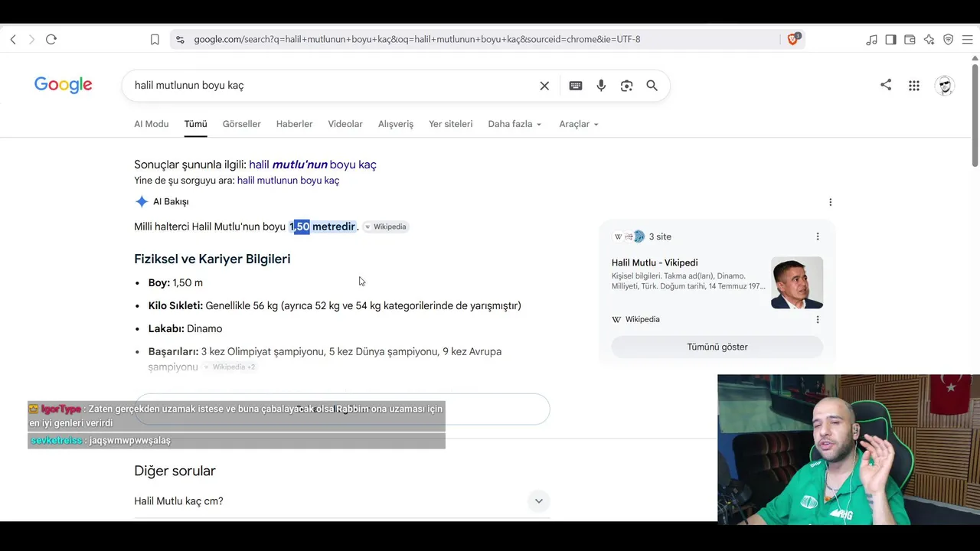Bookmark this page
This screenshot has height=551, width=980.
click(155, 40)
